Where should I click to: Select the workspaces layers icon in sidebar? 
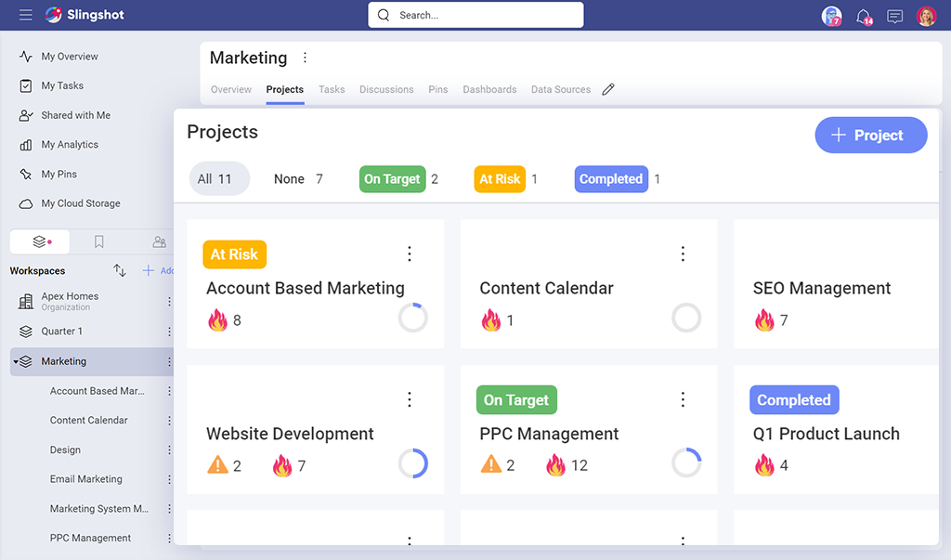pos(40,241)
